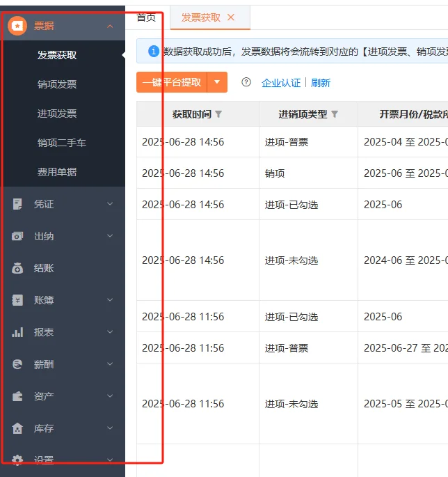Expand the 薪酬 menu chevron
448x477 pixels.
[x=110, y=363]
